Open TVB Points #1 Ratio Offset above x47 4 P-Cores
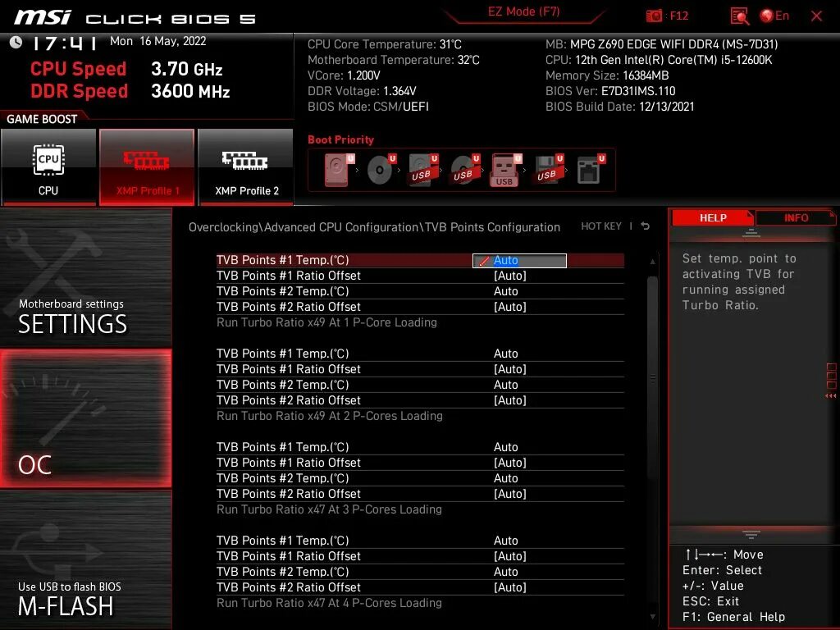 tap(420, 556)
